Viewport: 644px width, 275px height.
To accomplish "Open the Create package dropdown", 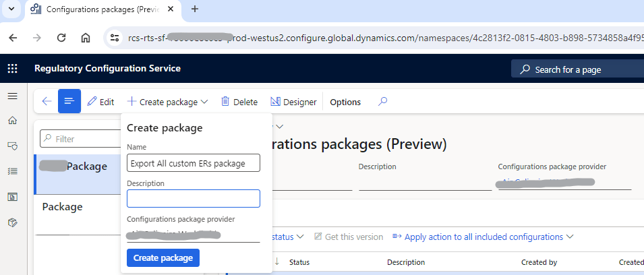I will (x=167, y=102).
